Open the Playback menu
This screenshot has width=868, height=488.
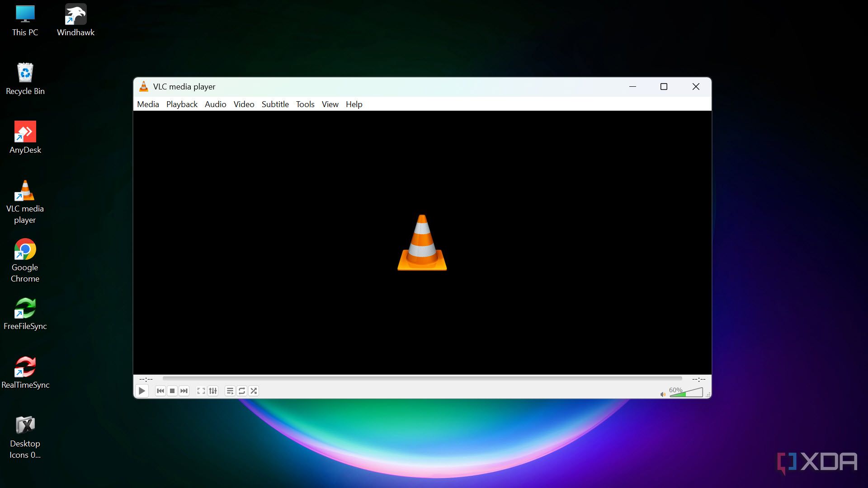point(182,104)
